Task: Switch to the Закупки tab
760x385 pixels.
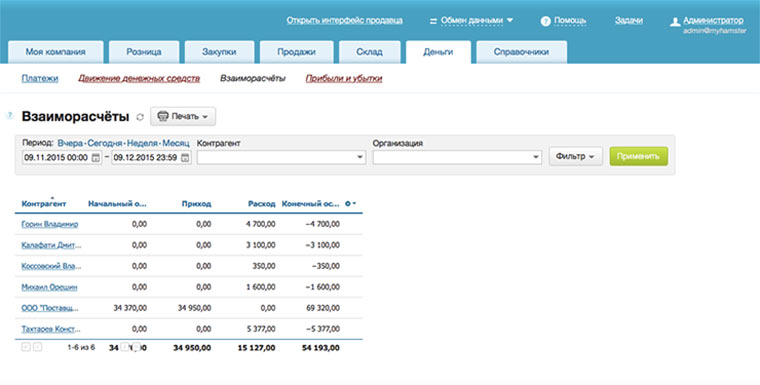Action: (x=219, y=52)
